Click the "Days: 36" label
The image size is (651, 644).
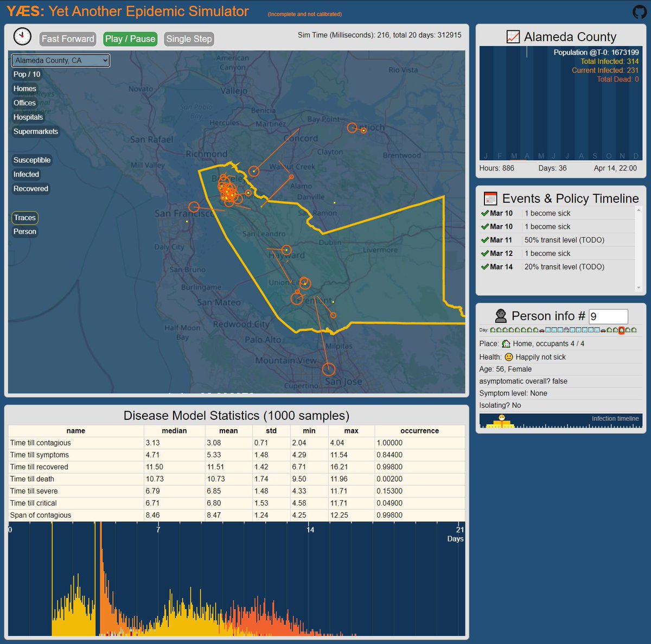[x=552, y=168]
